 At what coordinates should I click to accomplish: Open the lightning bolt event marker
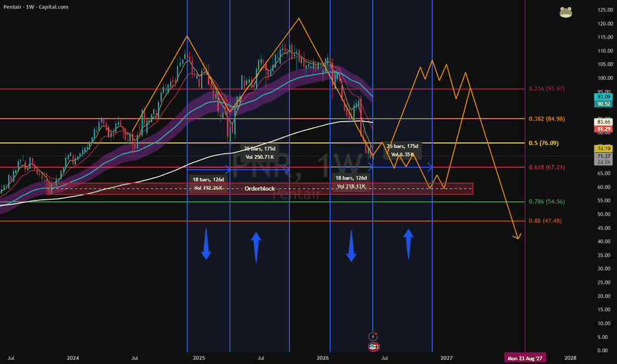(373, 336)
